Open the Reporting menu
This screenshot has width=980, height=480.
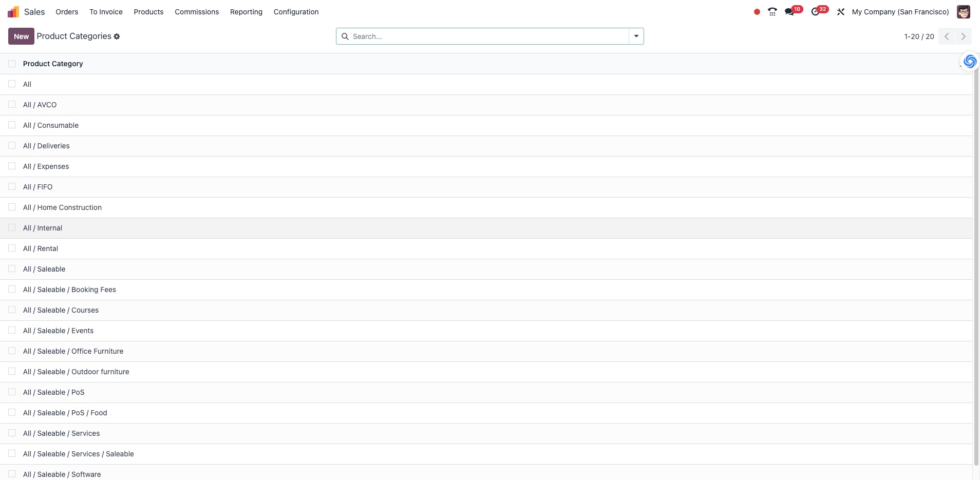[x=246, y=12]
